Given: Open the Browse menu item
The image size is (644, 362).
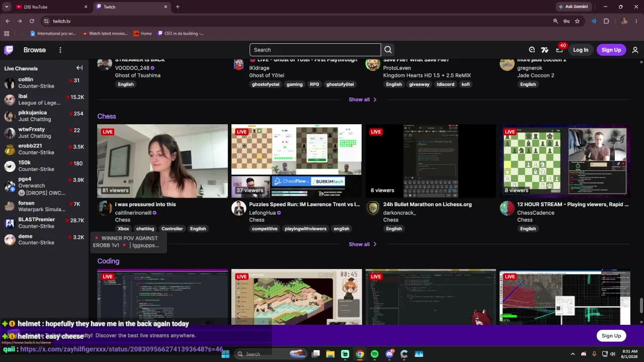Looking at the screenshot, I should coord(35,50).
